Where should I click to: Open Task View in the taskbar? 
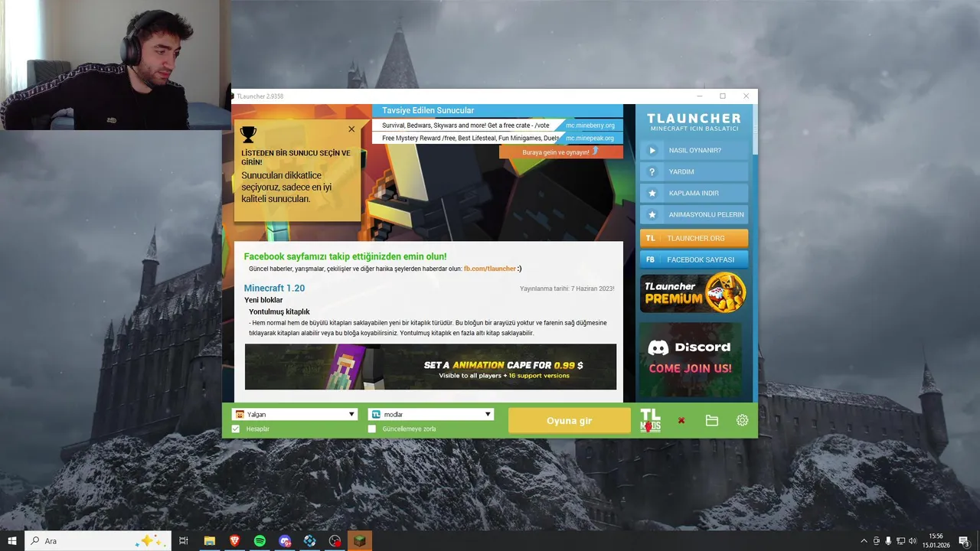[x=184, y=540]
